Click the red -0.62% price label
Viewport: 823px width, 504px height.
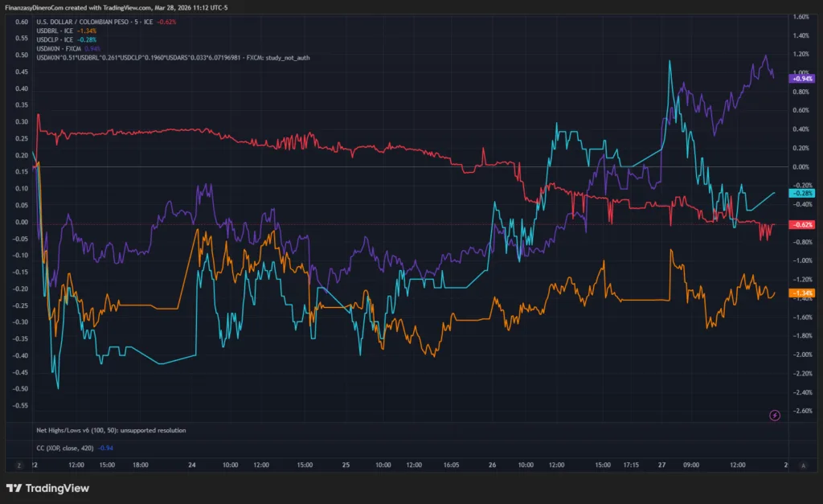click(802, 224)
